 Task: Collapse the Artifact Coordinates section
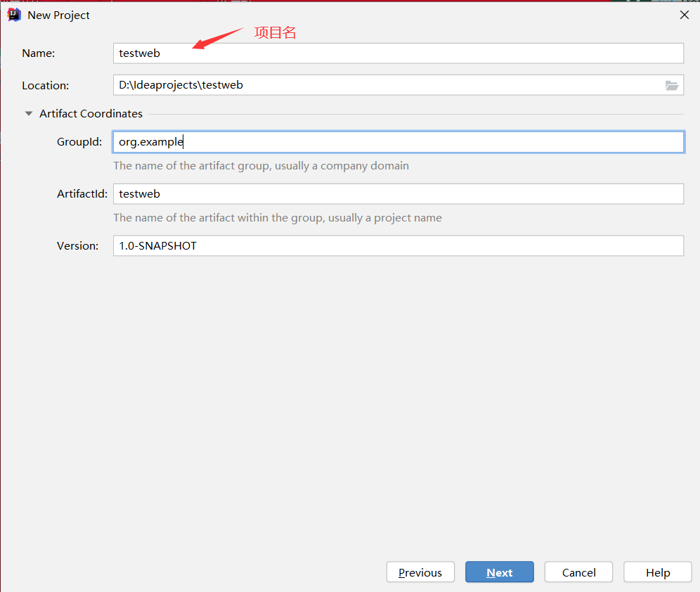28,113
